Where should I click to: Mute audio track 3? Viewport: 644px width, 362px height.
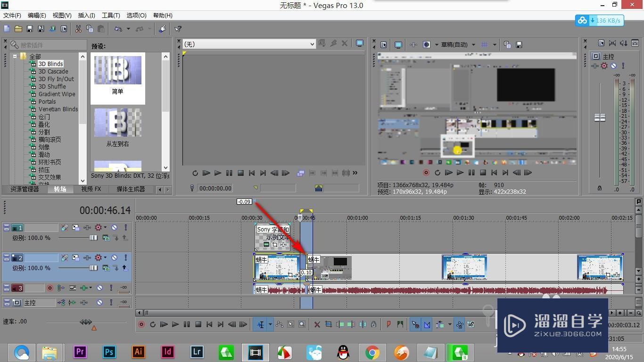click(x=99, y=288)
